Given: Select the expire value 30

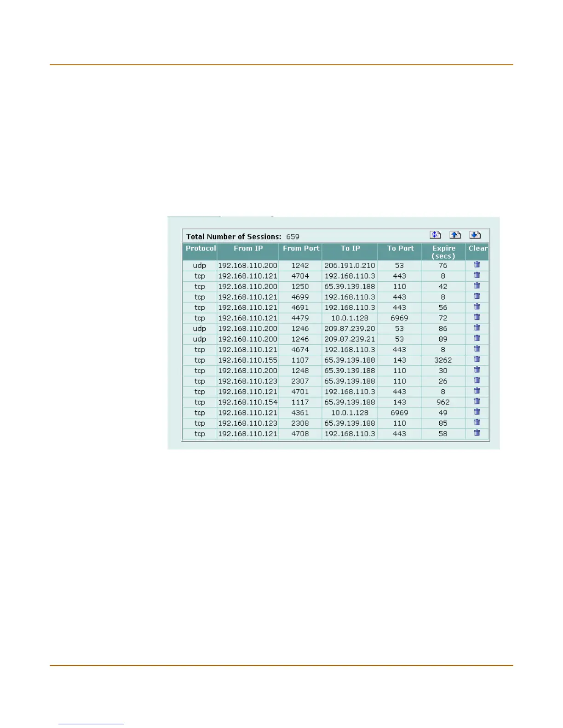Looking at the screenshot, I should (443, 370).
